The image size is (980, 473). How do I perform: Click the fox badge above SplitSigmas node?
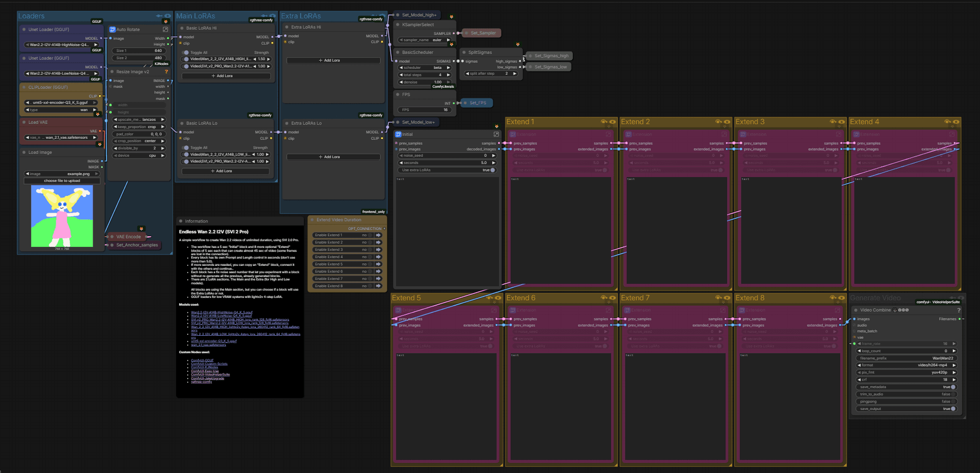click(x=518, y=44)
